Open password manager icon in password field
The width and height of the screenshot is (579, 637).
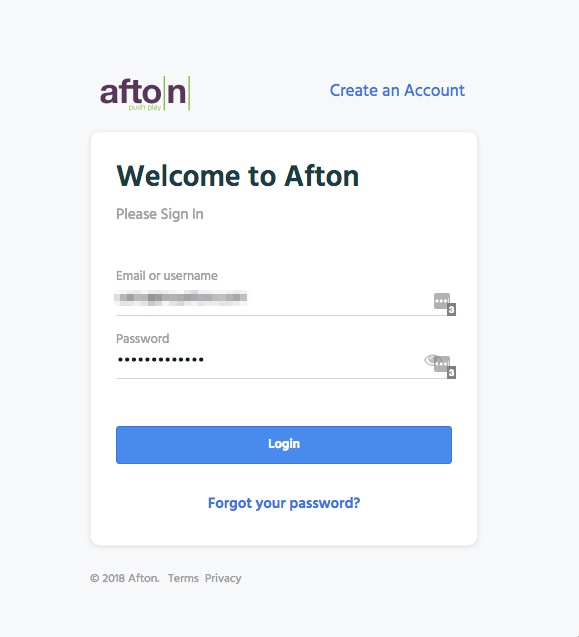[443, 364]
